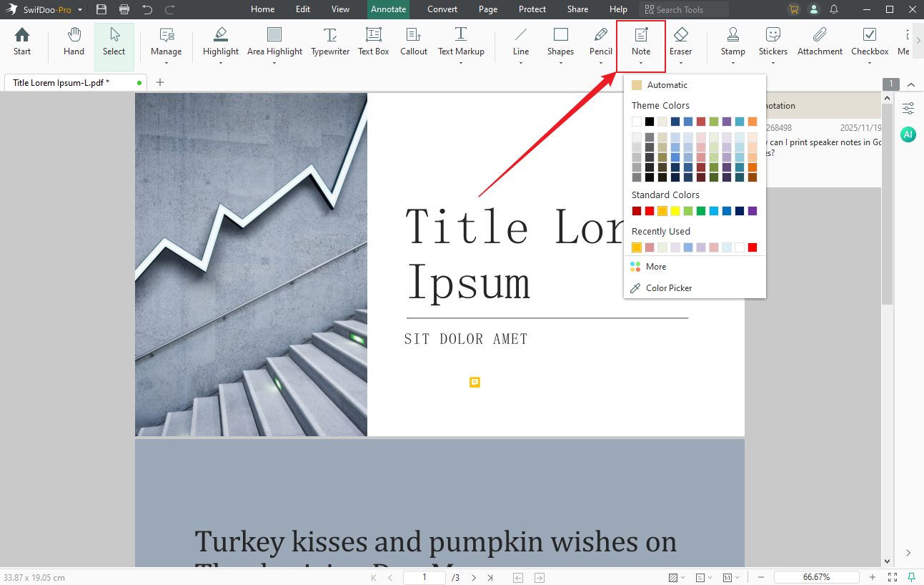Select the Highlight tool

[220, 41]
